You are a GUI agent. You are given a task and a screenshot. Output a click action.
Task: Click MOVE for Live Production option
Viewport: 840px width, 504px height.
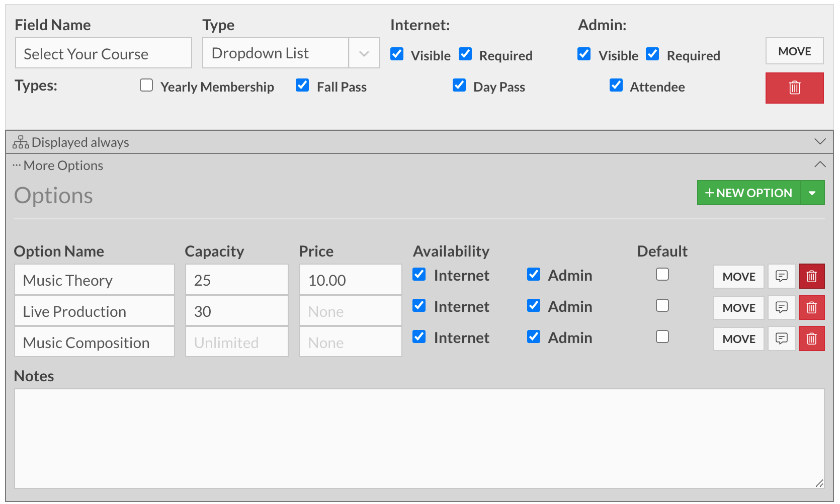point(738,307)
